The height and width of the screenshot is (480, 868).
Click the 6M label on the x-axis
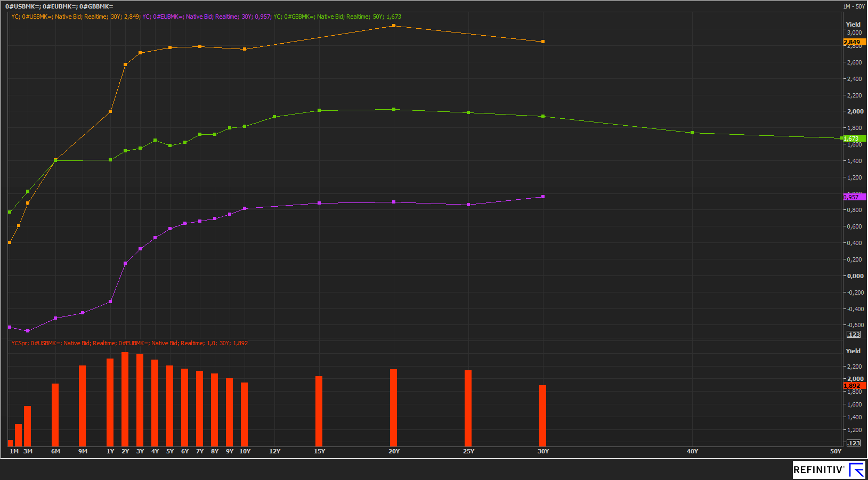[x=55, y=451]
